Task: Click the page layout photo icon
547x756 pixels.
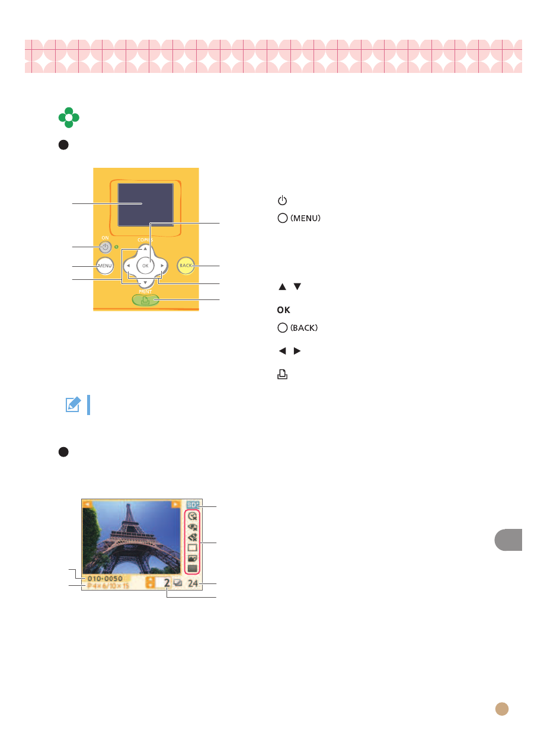Action: tap(192, 558)
